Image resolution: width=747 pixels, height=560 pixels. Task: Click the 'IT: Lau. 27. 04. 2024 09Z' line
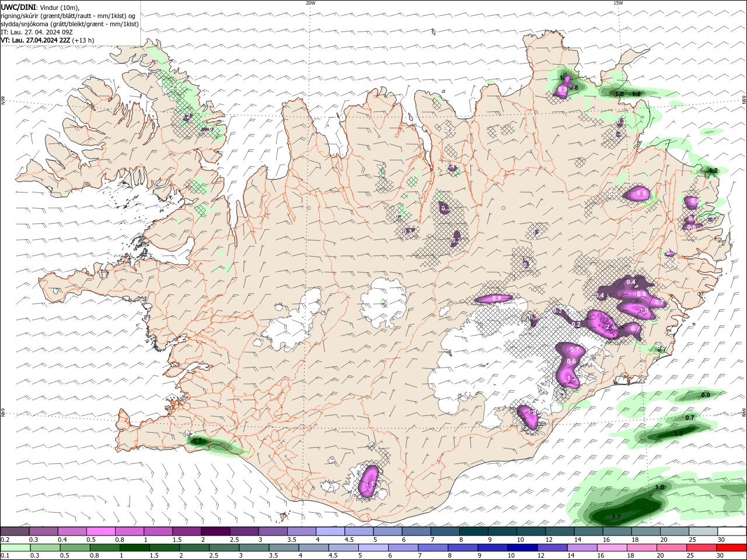pos(37,32)
